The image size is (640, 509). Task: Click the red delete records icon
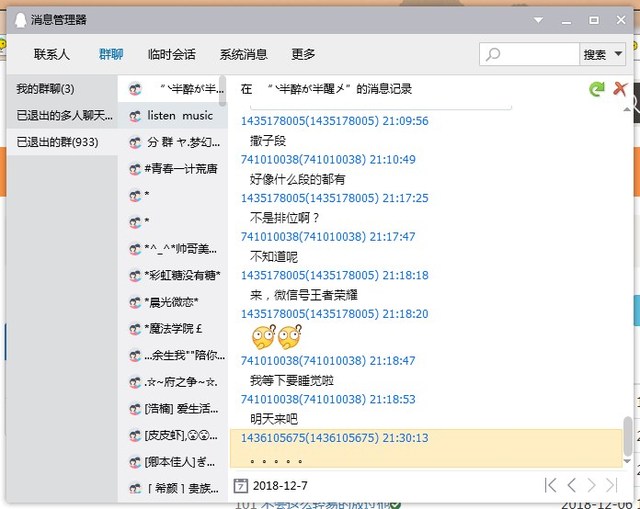click(620, 89)
